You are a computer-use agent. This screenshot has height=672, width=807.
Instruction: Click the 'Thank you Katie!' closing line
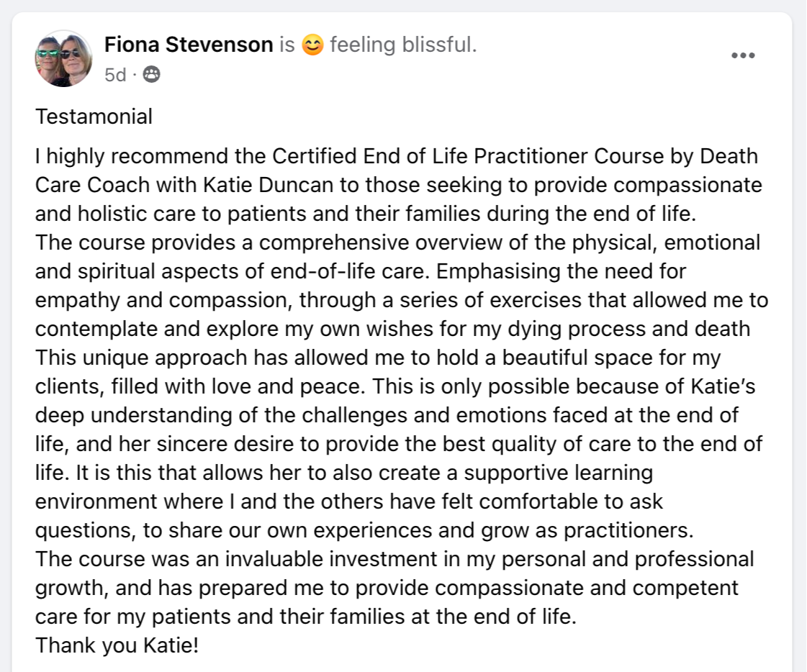coord(117,645)
